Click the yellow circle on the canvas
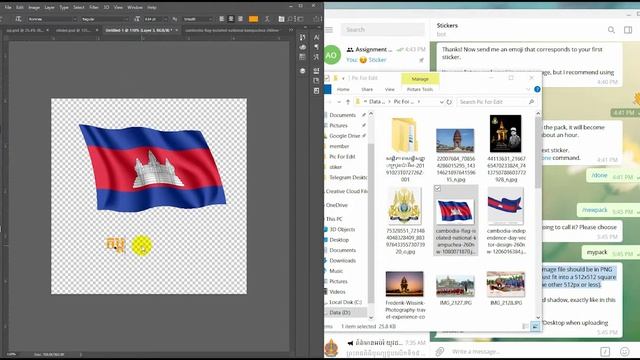The image size is (640, 360). [142, 246]
